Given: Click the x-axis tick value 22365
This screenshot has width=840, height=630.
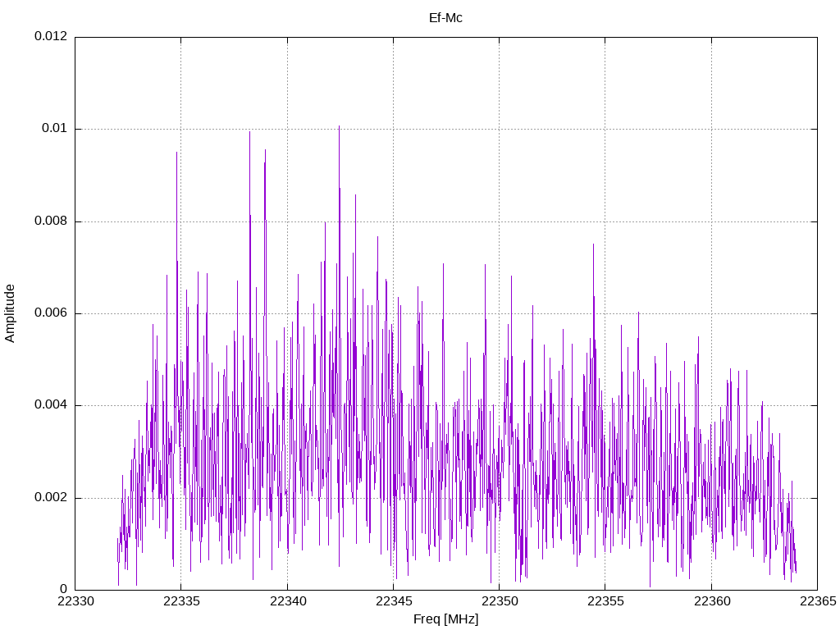Looking at the screenshot, I should 818,601.
